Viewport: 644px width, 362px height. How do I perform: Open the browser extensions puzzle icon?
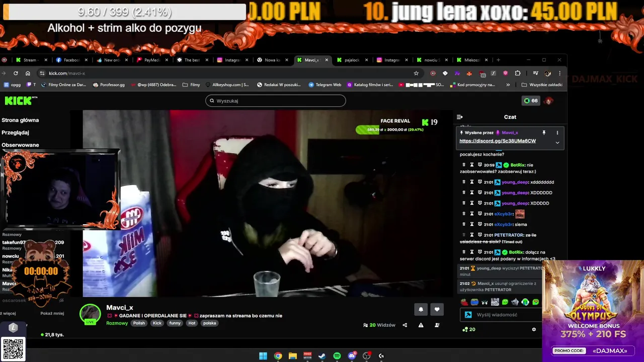[x=517, y=73]
